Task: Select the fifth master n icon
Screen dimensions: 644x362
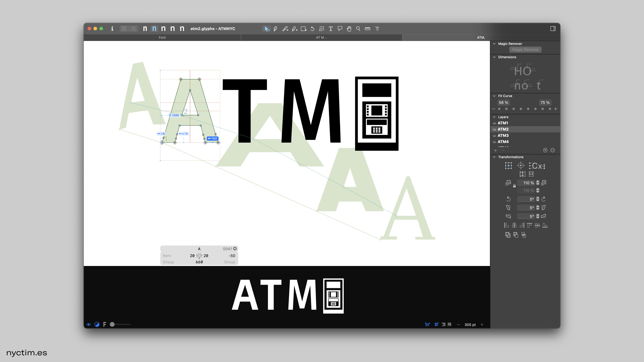Action: (x=182, y=29)
